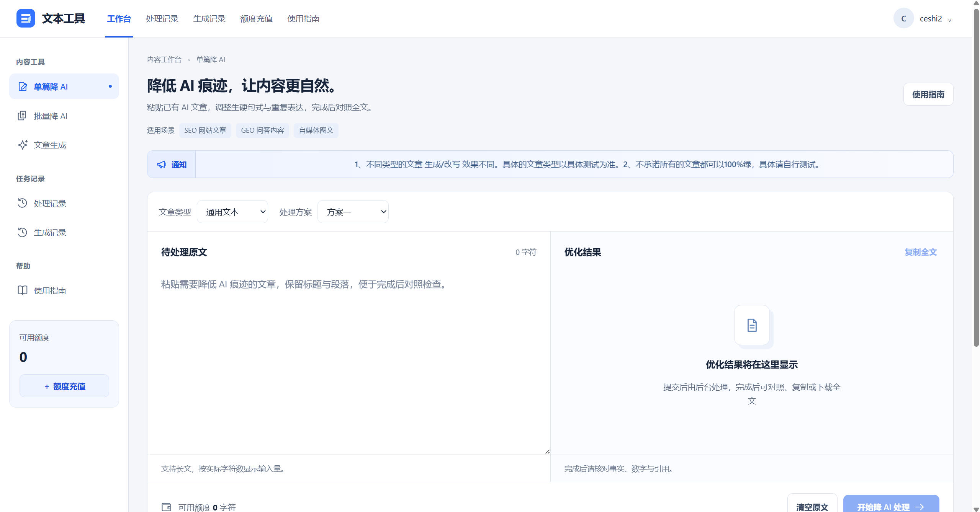Image resolution: width=980 pixels, height=512 pixels.
Task: Click the document icon in 优化结果 panel
Action: [752, 325]
